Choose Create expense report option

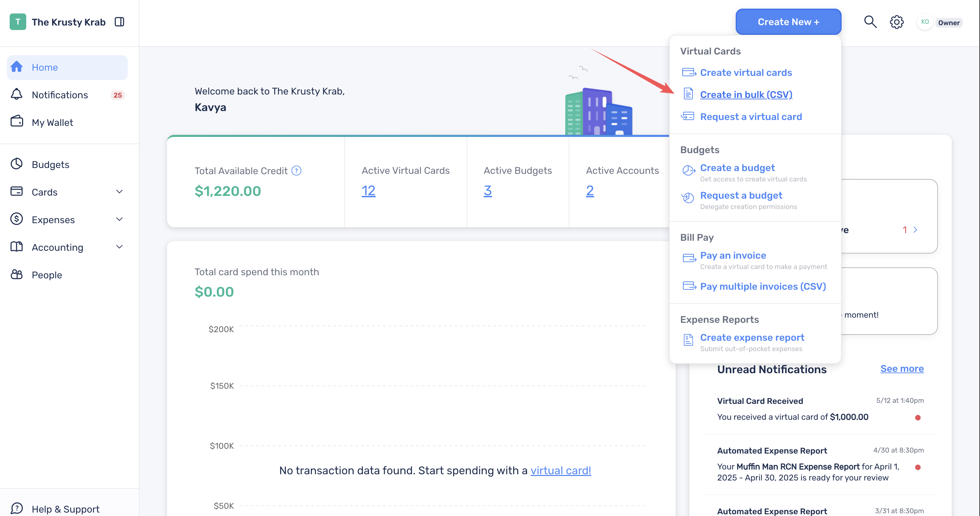click(752, 337)
